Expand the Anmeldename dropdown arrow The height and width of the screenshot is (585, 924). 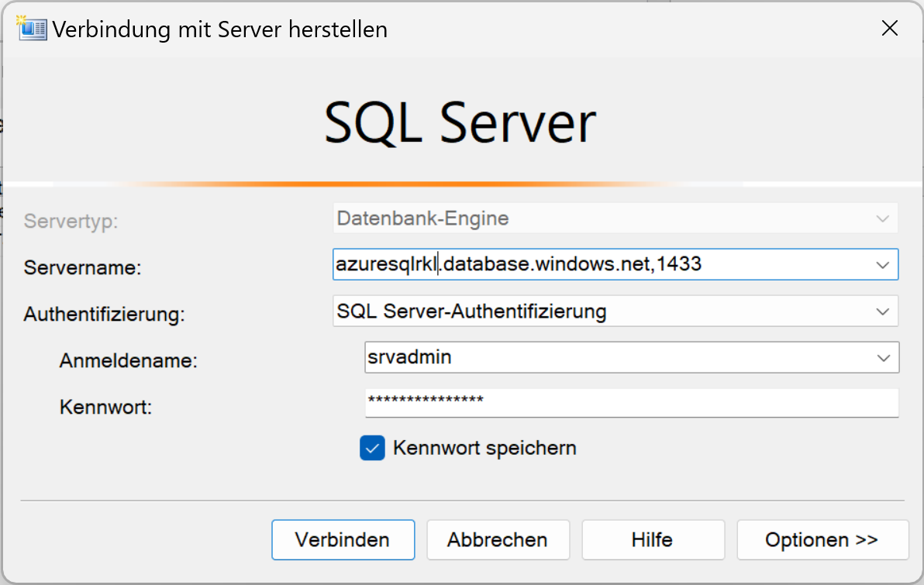pos(884,358)
